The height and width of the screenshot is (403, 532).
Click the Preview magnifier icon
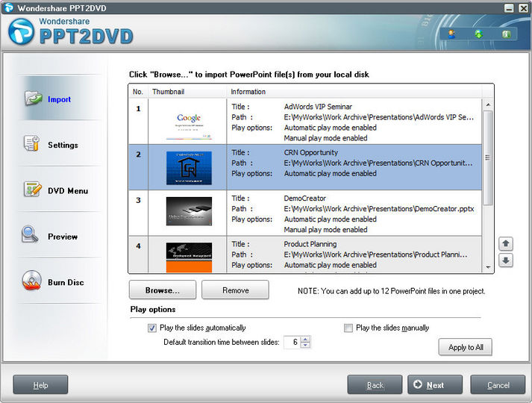click(x=30, y=234)
